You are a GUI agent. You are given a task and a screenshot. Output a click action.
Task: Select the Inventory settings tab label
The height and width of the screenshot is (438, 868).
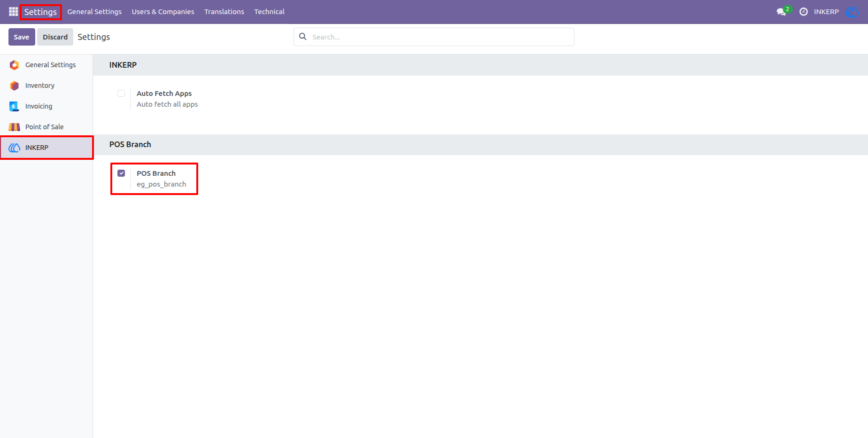tap(40, 86)
